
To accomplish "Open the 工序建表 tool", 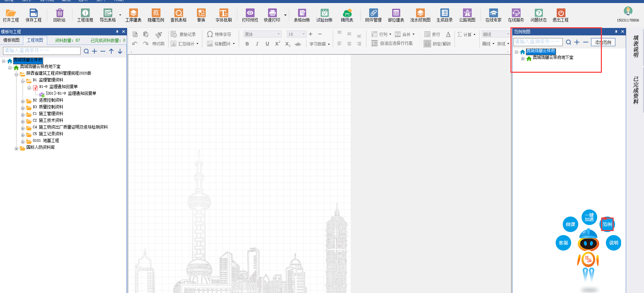I will pyautogui.click(x=134, y=15).
